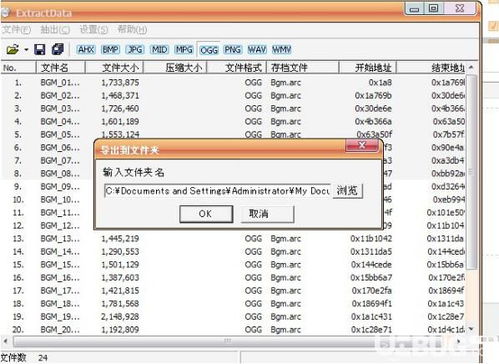Click file size 1,733,875
Viewport: 499px width, 364px height.
pos(120,83)
